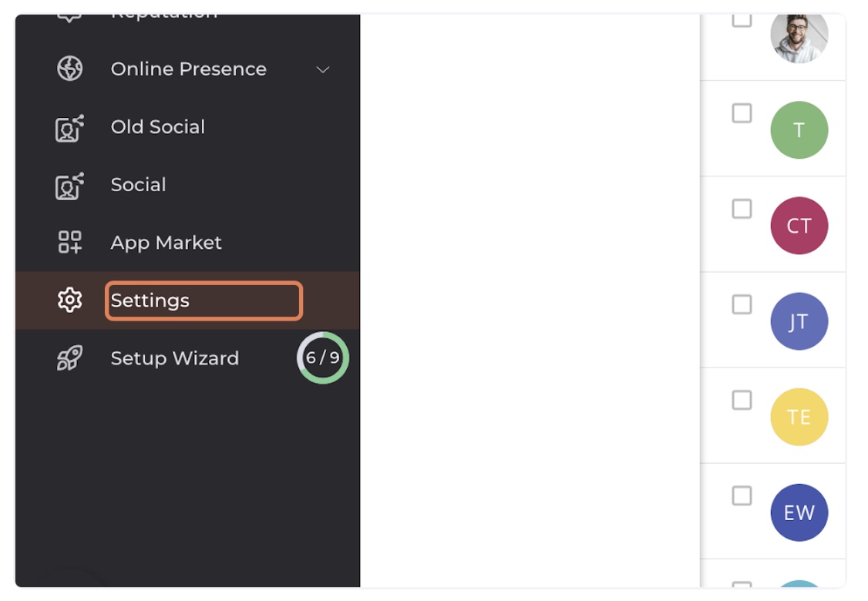Check the box beside T contact
The height and width of the screenshot is (601, 868).
[742, 113]
